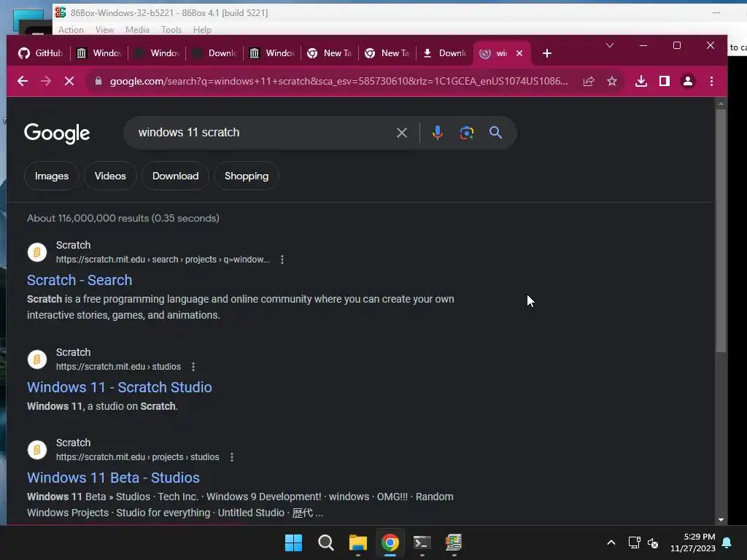Click the 86Box icon on taskbar
The image size is (747, 560).
click(x=454, y=542)
